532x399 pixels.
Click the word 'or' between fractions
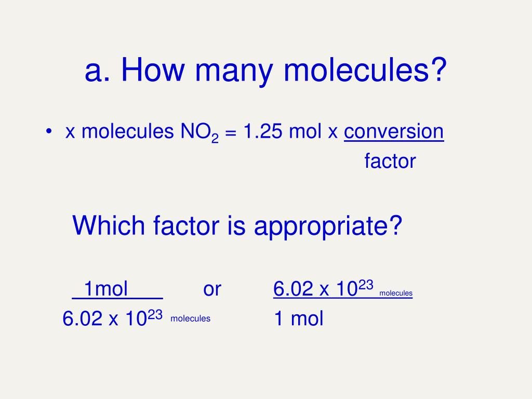212,289
